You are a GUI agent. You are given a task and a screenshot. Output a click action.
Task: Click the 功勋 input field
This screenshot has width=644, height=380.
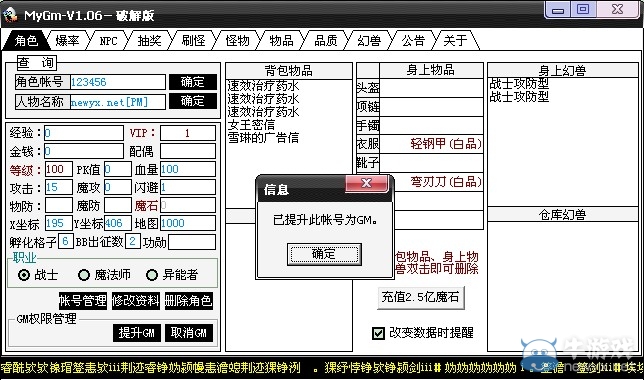192,242
